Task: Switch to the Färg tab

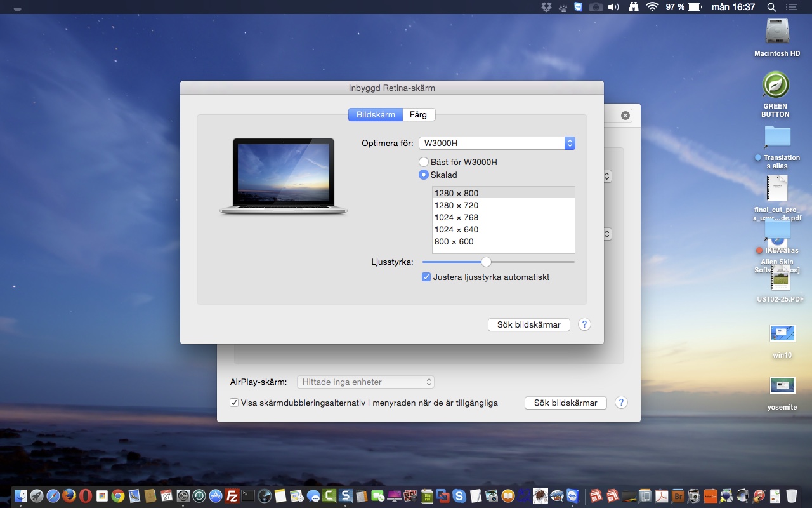Action: [x=419, y=114]
